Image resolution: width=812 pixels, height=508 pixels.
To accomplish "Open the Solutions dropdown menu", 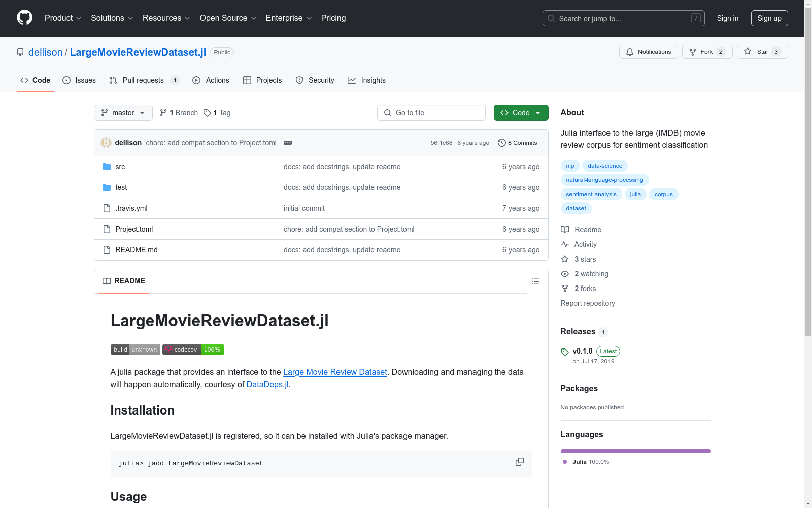I will [x=112, y=18].
